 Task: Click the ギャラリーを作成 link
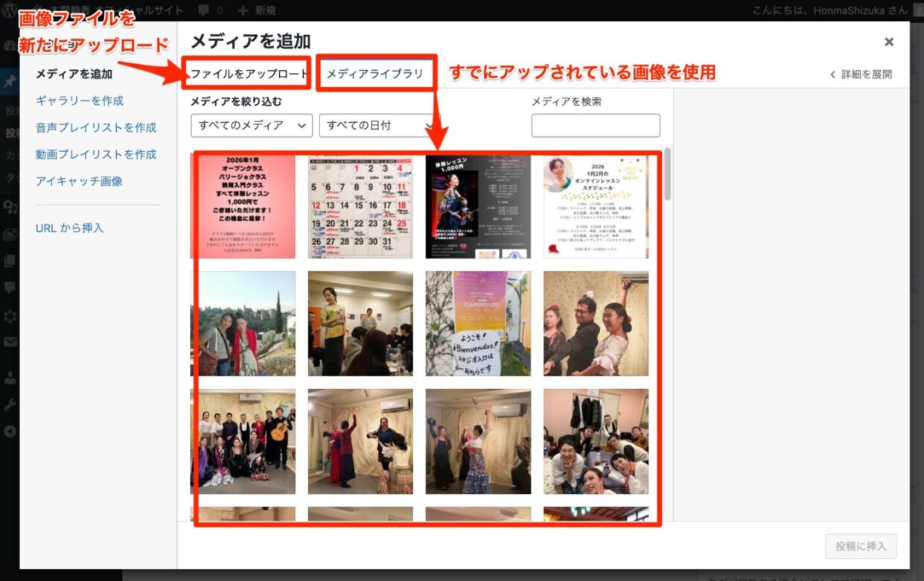pyautogui.click(x=80, y=101)
